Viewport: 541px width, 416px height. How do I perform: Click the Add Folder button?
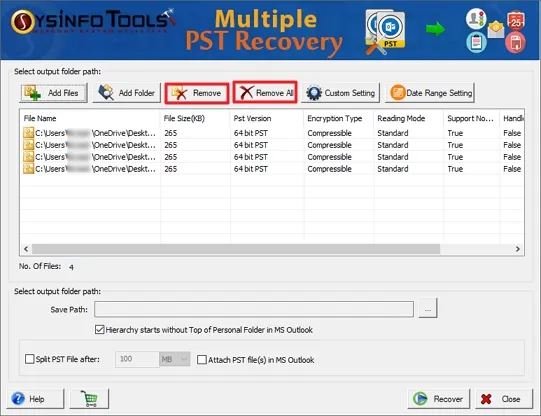coord(127,93)
